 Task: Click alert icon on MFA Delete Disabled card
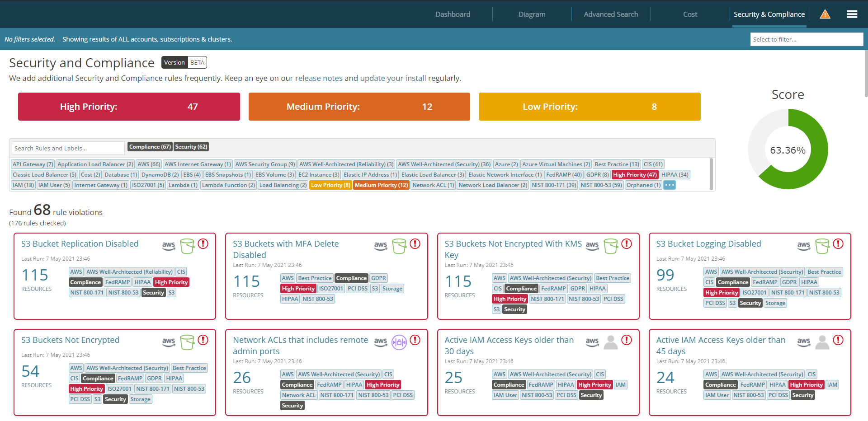[415, 244]
